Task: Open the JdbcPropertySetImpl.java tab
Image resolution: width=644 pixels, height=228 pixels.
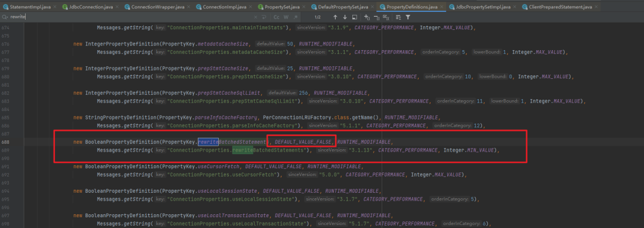Action: (479, 7)
